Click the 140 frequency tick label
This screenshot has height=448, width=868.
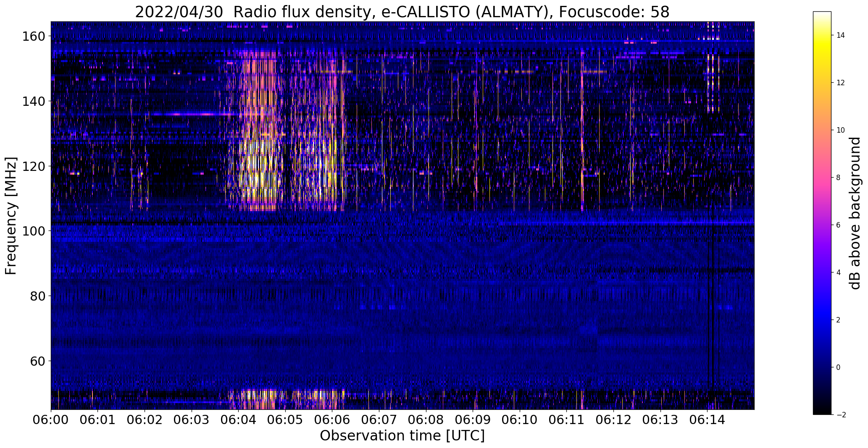click(x=33, y=101)
